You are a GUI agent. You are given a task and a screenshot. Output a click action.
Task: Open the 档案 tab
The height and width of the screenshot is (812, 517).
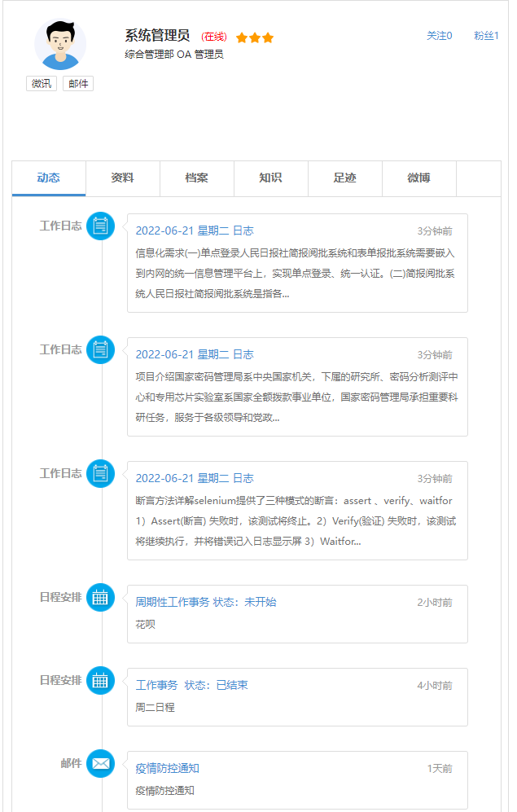[x=196, y=178]
